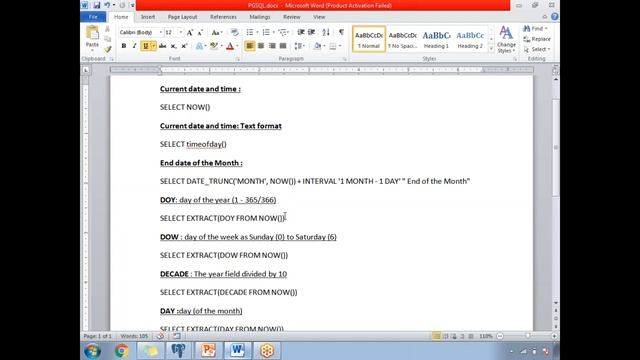640x360 pixels.
Task: Increase paragraph indent
Action: tap(311, 32)
